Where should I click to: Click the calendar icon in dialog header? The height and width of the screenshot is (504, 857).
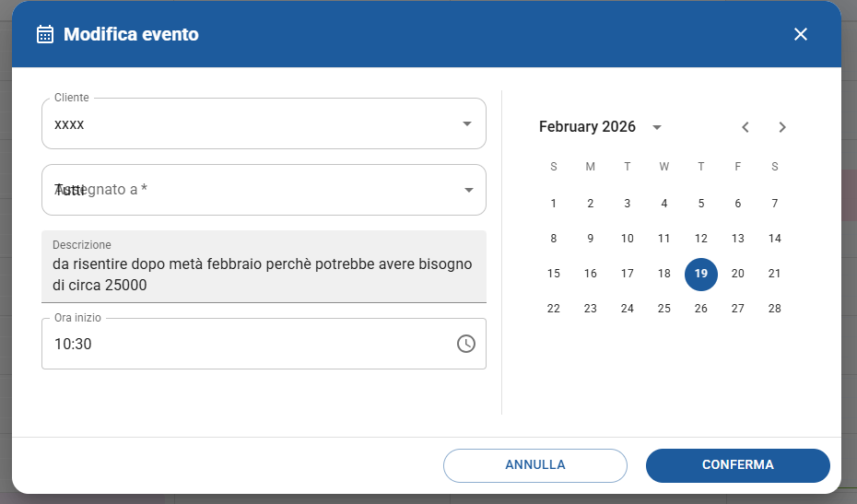pos(44,34)
